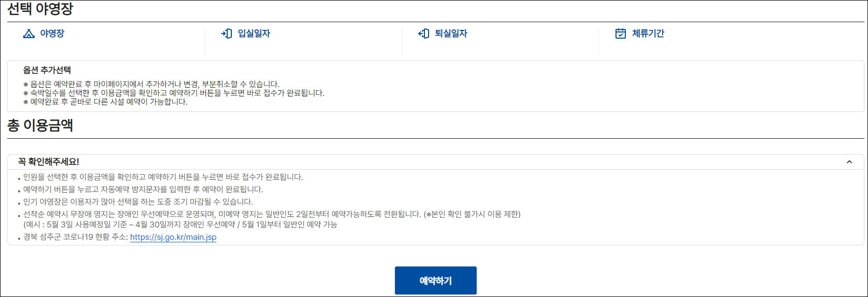Click the calendar icon beside 체류기간

[x=621, y=34]
